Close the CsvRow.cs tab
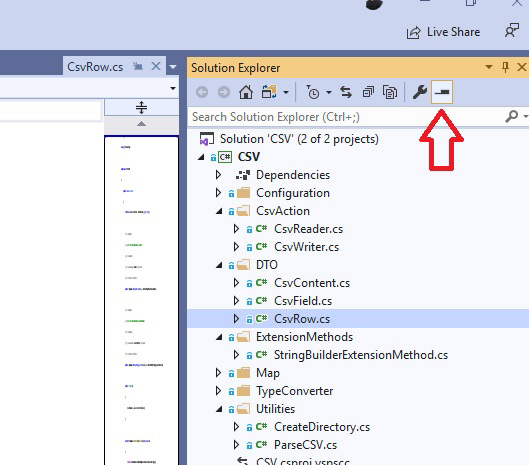Viewport: 529px width, 465px height. (x=156, y=66)
